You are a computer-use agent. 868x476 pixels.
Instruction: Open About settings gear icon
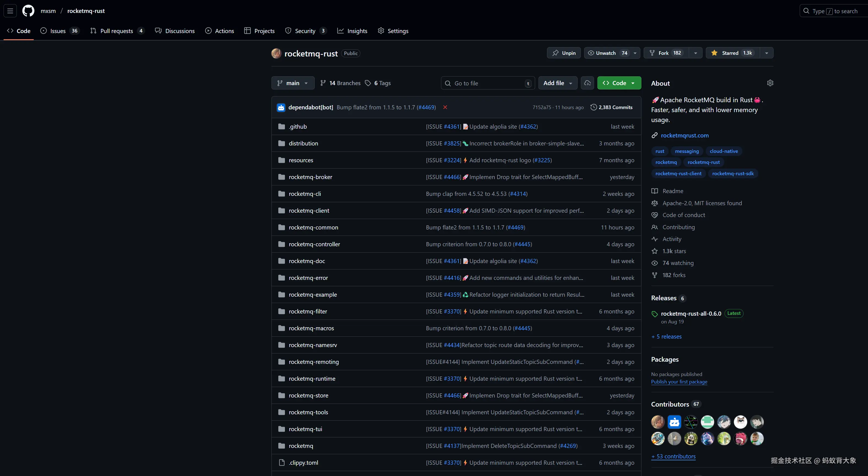pos(770,83)
